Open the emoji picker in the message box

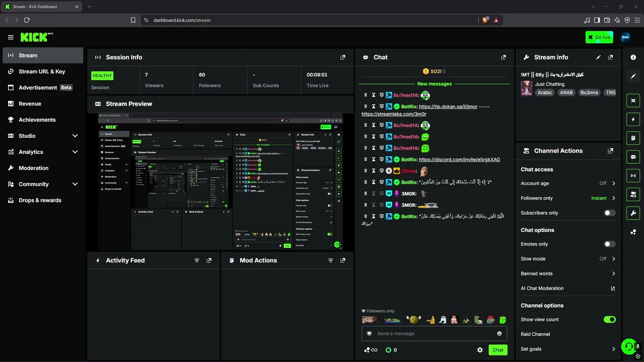[499, 333]
